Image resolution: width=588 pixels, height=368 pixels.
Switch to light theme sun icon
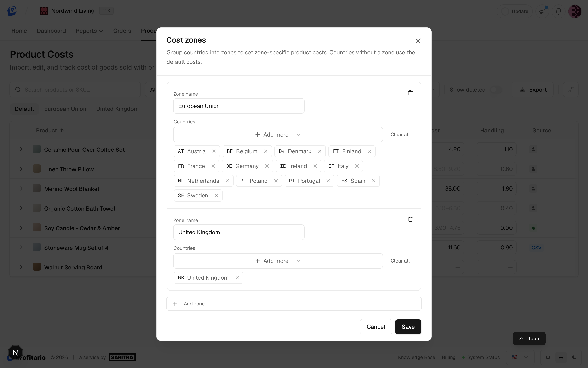[561, 357]
